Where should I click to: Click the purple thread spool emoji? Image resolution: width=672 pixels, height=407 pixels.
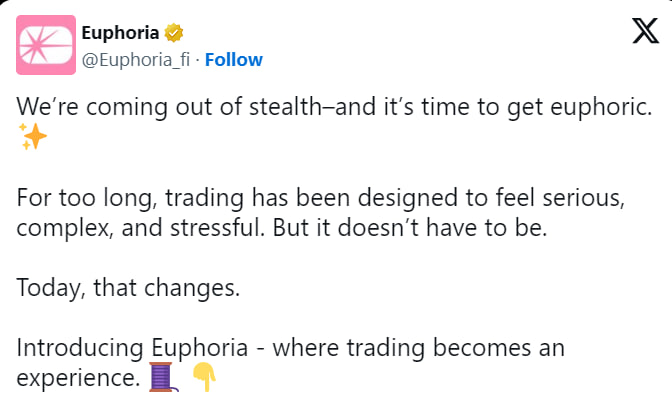[x=164, y=377]
